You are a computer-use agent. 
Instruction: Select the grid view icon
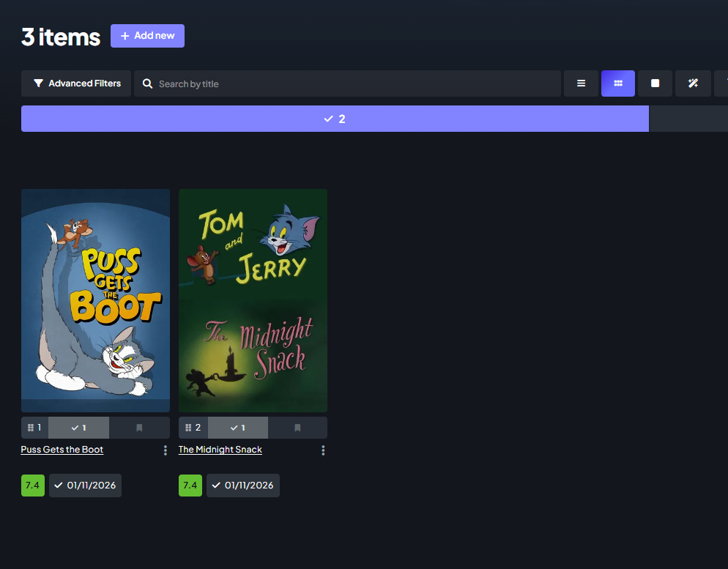[618, 83]
